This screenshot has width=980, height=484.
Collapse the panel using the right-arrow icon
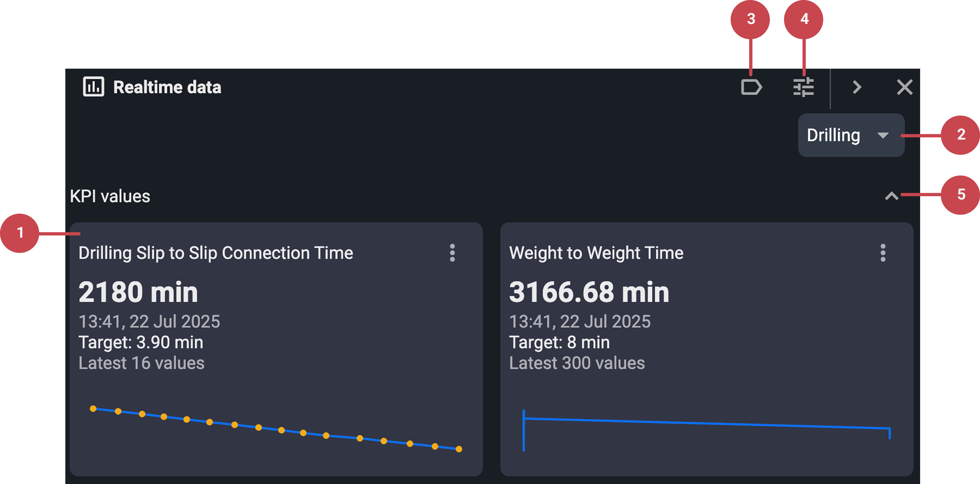(x=857, y=87)
